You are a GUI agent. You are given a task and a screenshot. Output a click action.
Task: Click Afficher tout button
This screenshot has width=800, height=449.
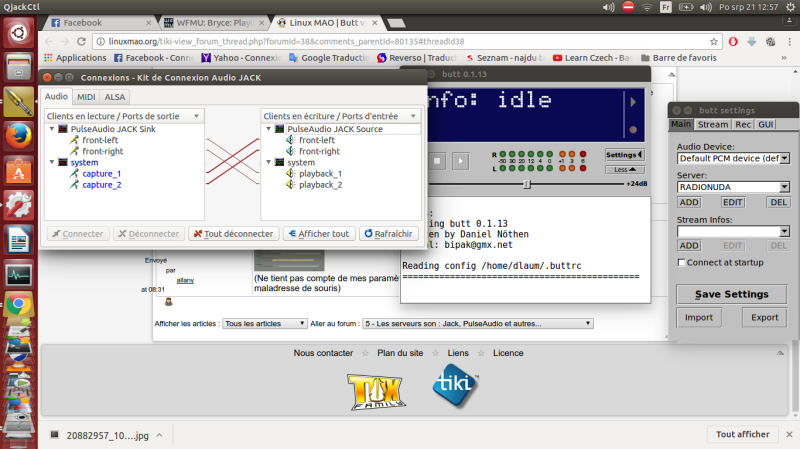319,234
